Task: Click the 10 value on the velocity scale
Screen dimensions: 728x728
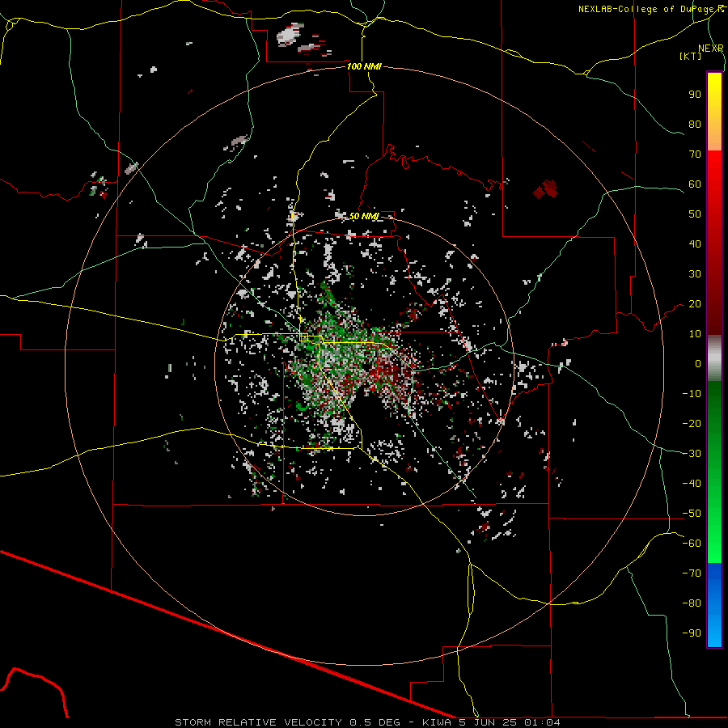Action: pyautogui.click(x=695, y=334)
